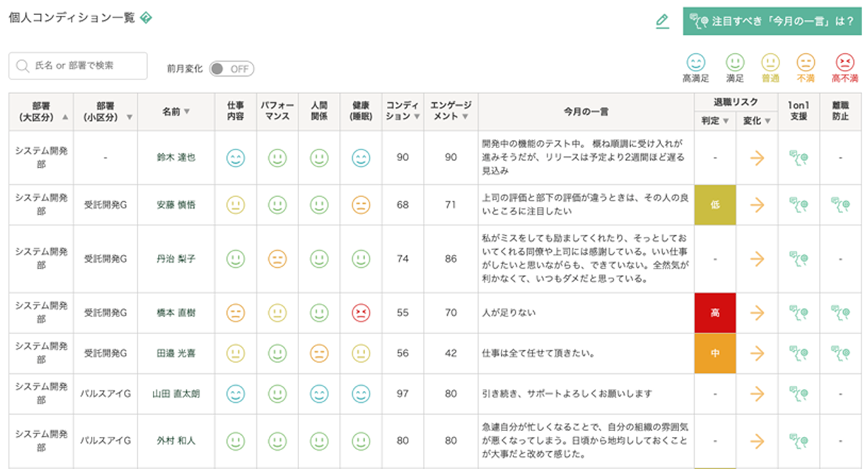The width and height of the screenshot is (868, 469).
Task: Click 外村 和人's パルスアイG department cell
Action: (x=106, y=441)
